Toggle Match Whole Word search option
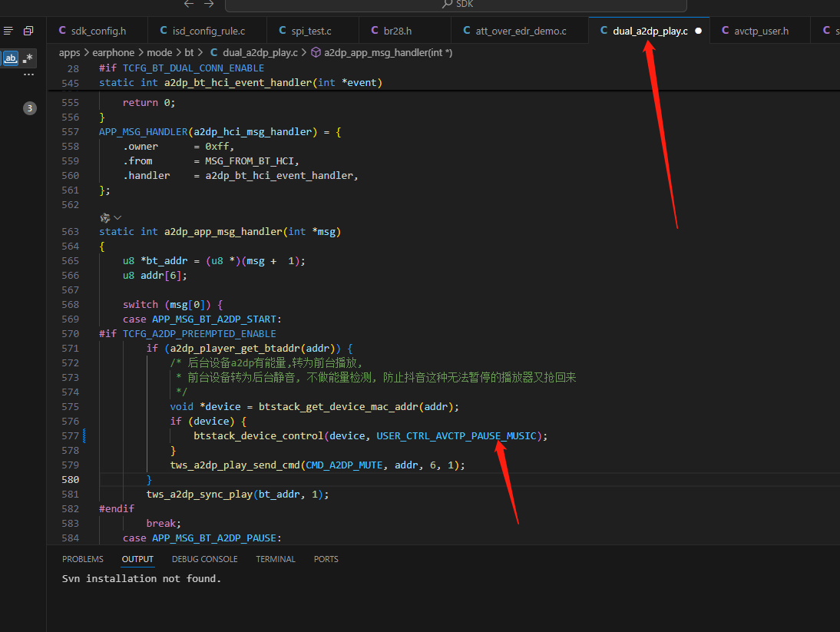Image resolution: width=840 pixels, height=632 pixels. click(11, 58)
